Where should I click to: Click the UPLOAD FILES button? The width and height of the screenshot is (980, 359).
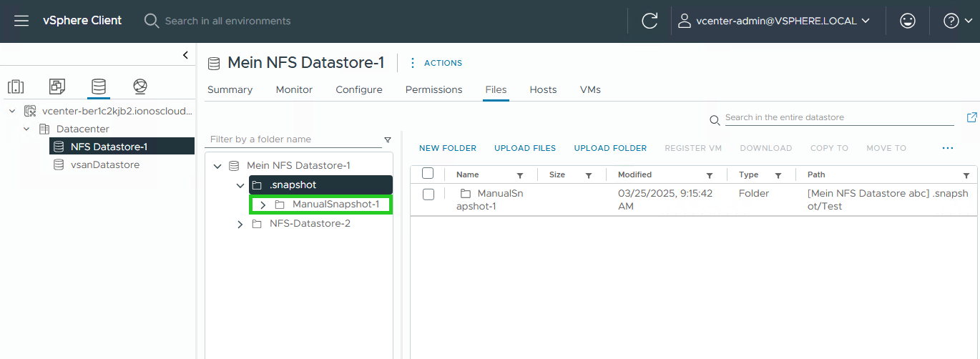click(524, 148)
